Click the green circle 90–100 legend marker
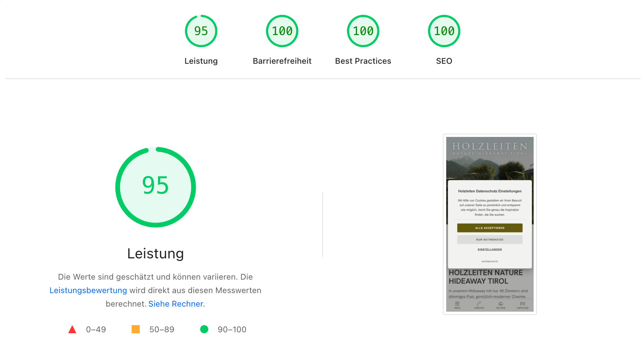Image resolution: width=644 pixels, height=342 pixels. 204,329
